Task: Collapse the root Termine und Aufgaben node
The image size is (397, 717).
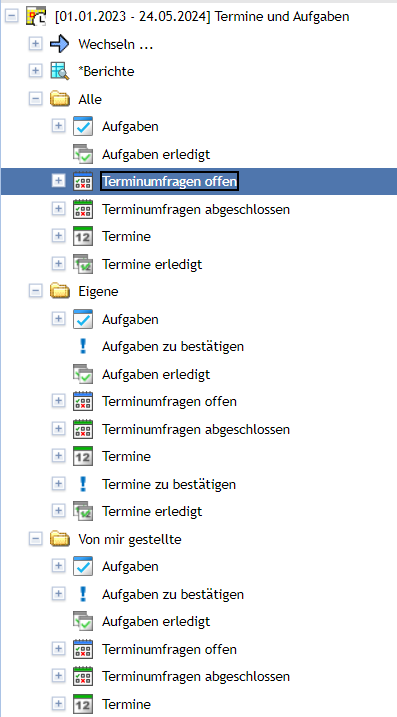Action: [12, 17]
